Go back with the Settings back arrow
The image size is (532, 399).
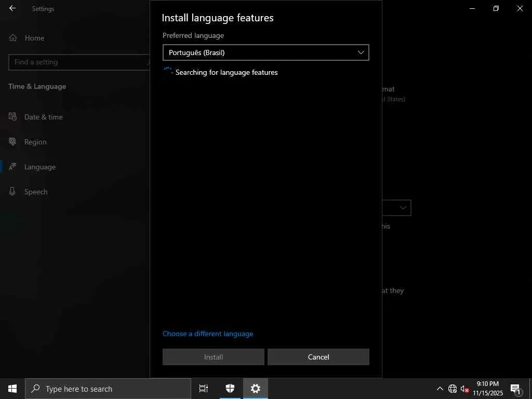coord(12,8)
